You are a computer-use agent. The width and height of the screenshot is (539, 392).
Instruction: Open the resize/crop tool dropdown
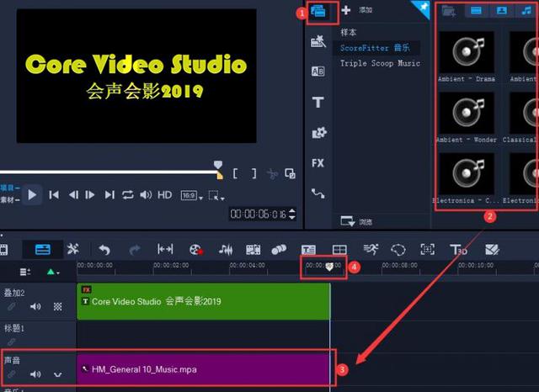click(x=216, y=196)
